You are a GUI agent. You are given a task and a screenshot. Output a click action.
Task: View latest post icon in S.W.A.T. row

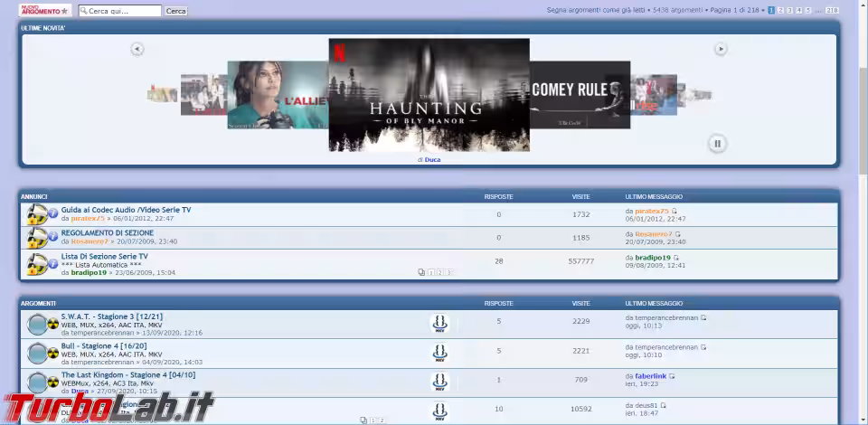[703, 318]
